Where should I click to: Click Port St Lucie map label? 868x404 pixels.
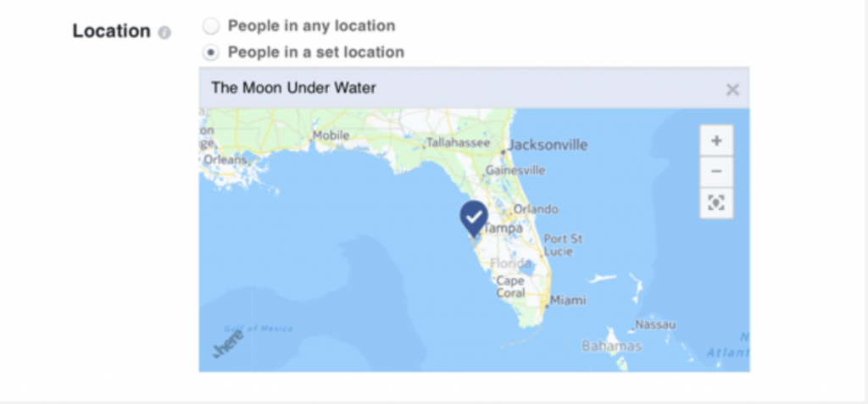point(563,245)
